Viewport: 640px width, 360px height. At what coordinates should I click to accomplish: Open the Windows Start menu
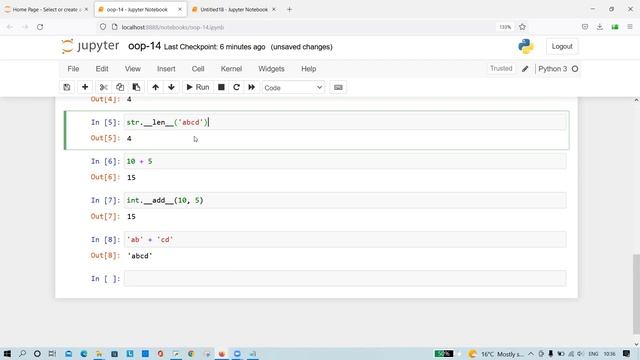(7, 353)
